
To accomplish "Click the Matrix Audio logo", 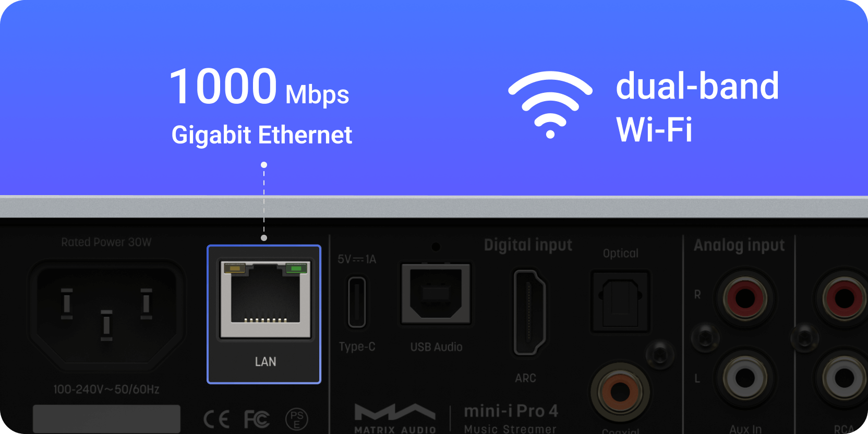I will tap(395, 418).
